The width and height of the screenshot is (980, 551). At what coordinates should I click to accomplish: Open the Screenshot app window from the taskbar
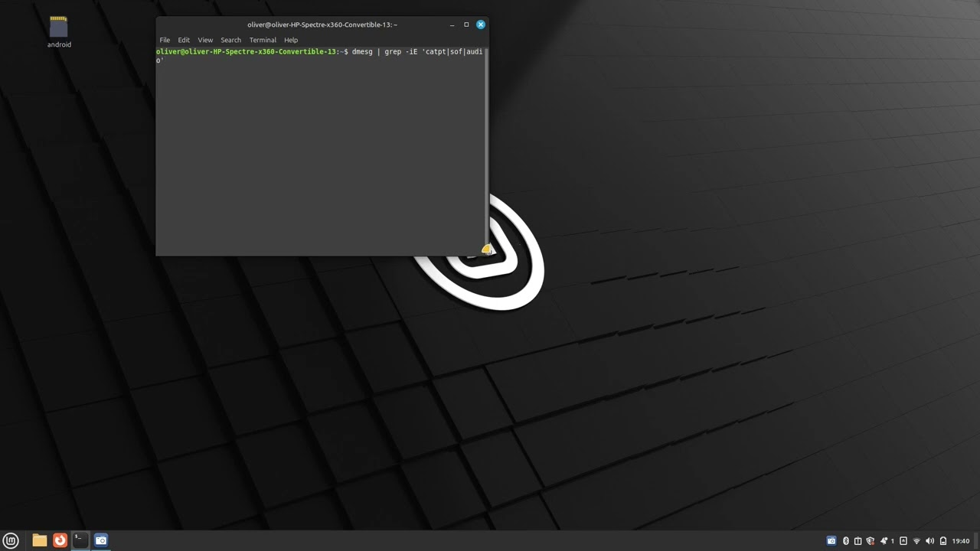101,540
